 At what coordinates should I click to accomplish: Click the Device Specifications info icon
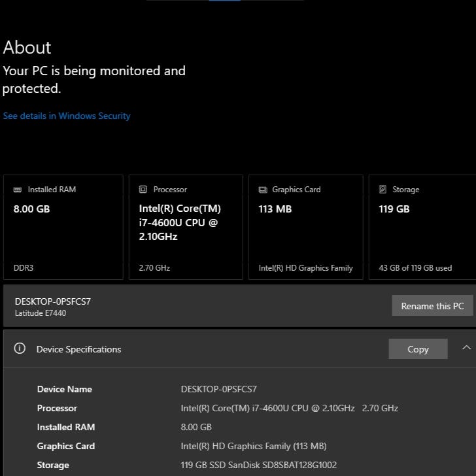(x=20, y=348)
